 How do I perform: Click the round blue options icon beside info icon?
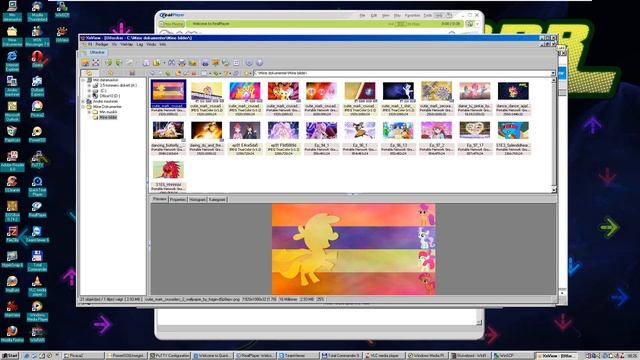[x=249, y=62]
